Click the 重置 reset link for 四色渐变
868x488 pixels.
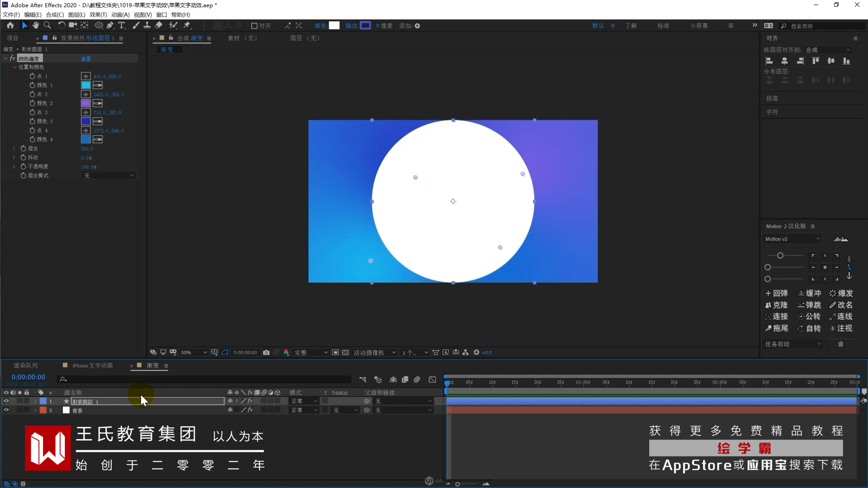coord(86,59)
